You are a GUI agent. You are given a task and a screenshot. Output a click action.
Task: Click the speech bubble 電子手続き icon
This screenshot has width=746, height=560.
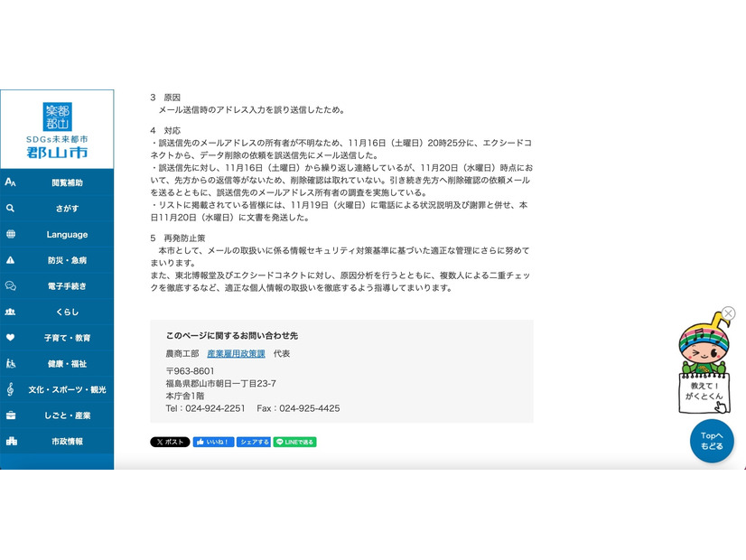tap(11, 285)
